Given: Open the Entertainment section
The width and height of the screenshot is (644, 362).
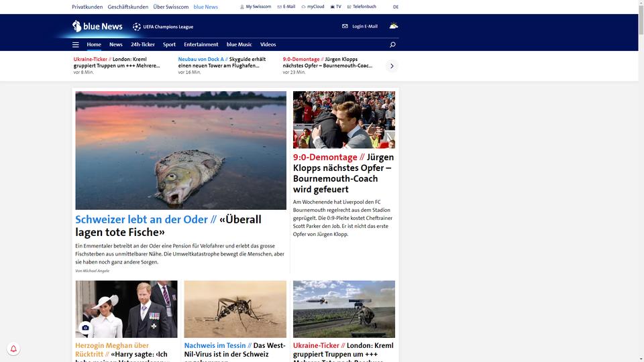Looking at the screenshot, I should pos(201,44).
